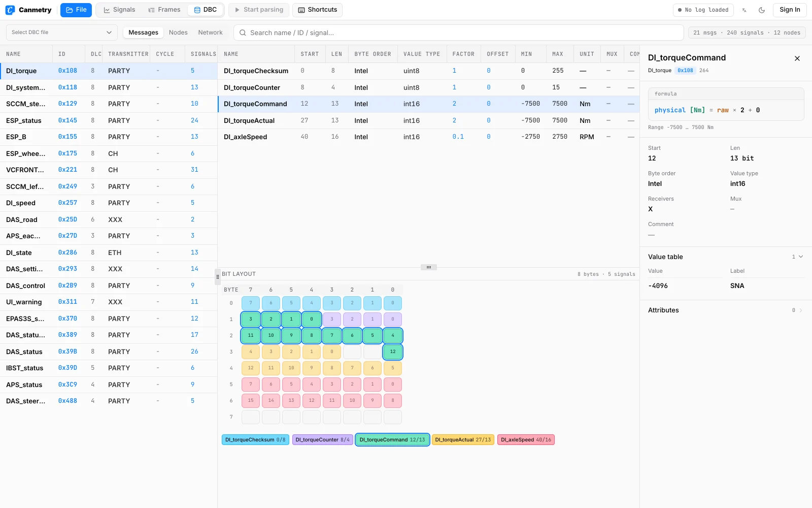The height and width of the screenshot is (508, 812).
Task: Switch to the Nodes view
Action: pos(178,33)
